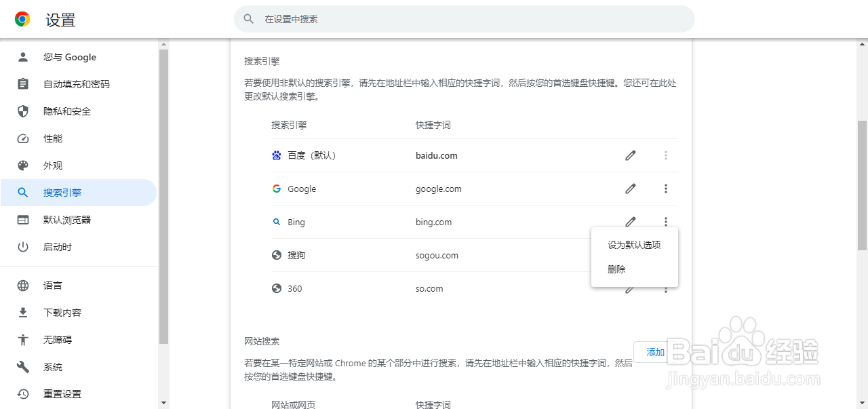Viewport: 868px width, 409px height.
Task: Click the reset clock icon for 重置设置
Action: [23, 394]
